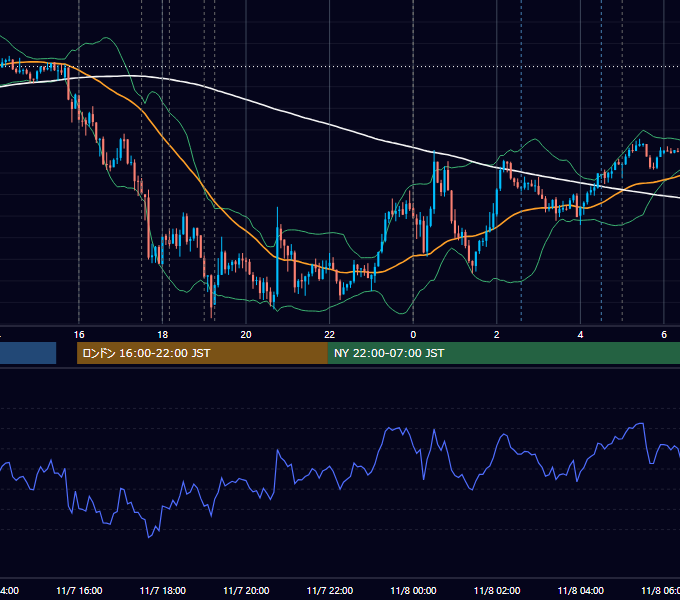680x600 pixels.
Task: Click the 4 hour label on upper axis
Action: pos(580,335)
